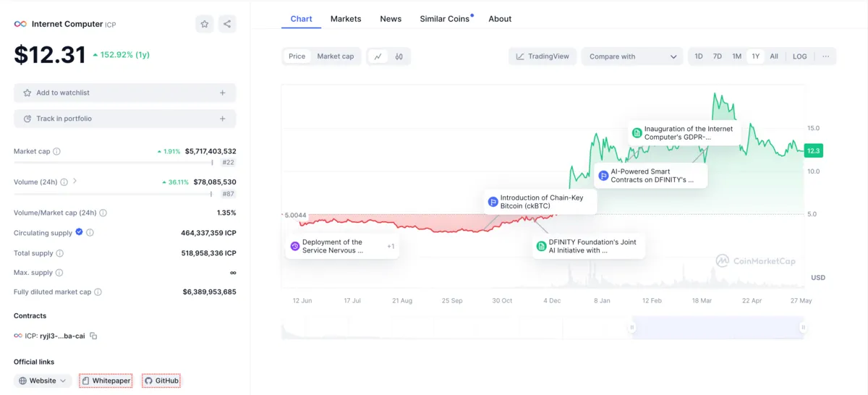Set chart range to 1Y
This screenshot has width=868, height=395.
tap(756, 56)
